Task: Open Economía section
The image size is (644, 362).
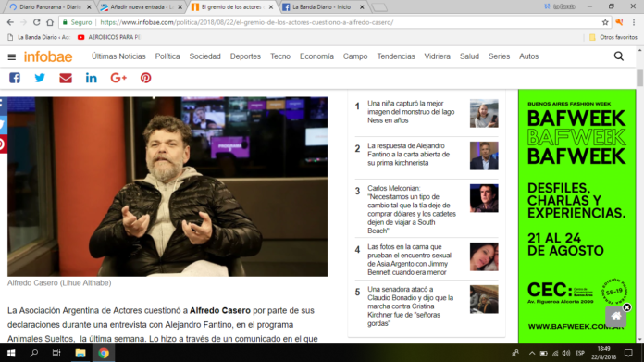Action: (x=316, y=56)
